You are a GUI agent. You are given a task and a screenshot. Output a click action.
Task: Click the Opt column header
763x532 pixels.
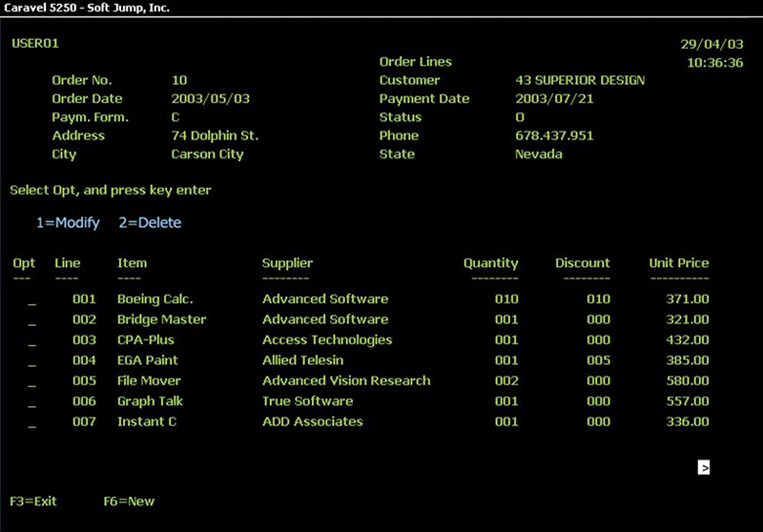pos(24,263)
